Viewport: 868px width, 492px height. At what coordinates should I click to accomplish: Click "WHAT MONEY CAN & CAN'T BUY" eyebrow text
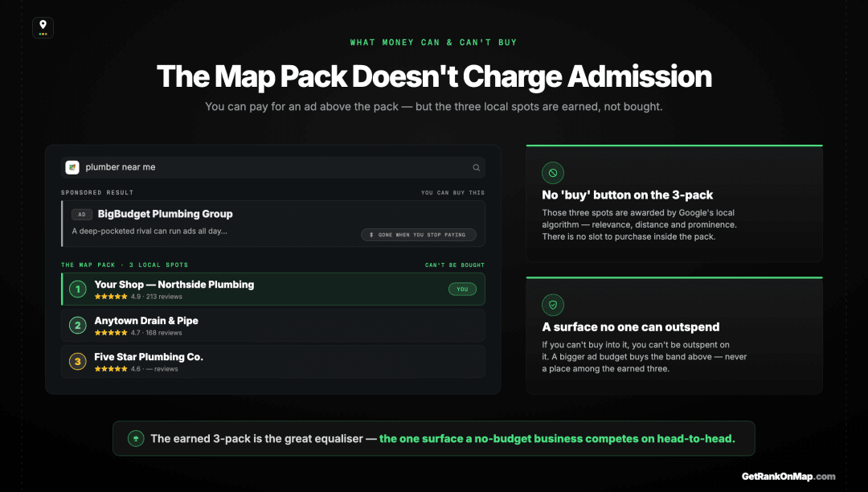pos(433,43)
